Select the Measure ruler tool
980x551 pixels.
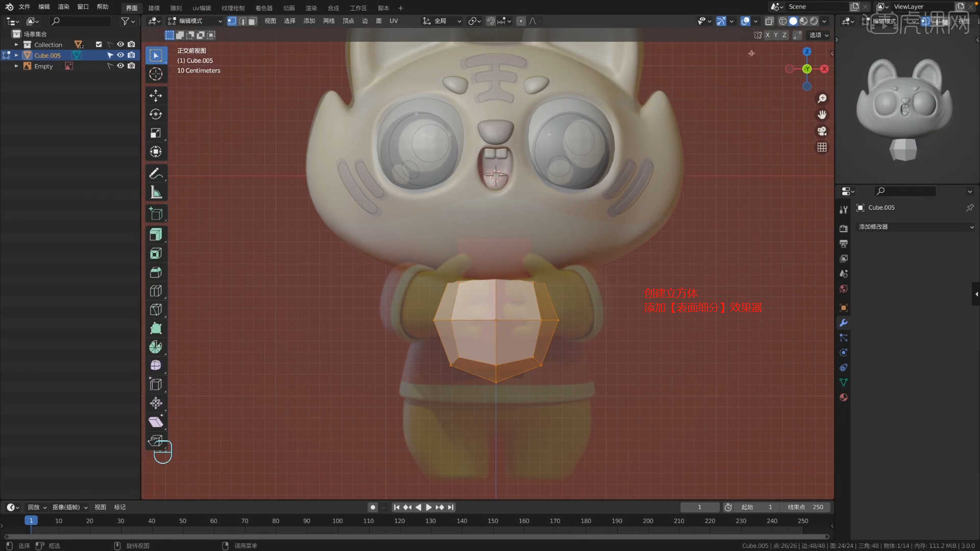pos(156,192)
